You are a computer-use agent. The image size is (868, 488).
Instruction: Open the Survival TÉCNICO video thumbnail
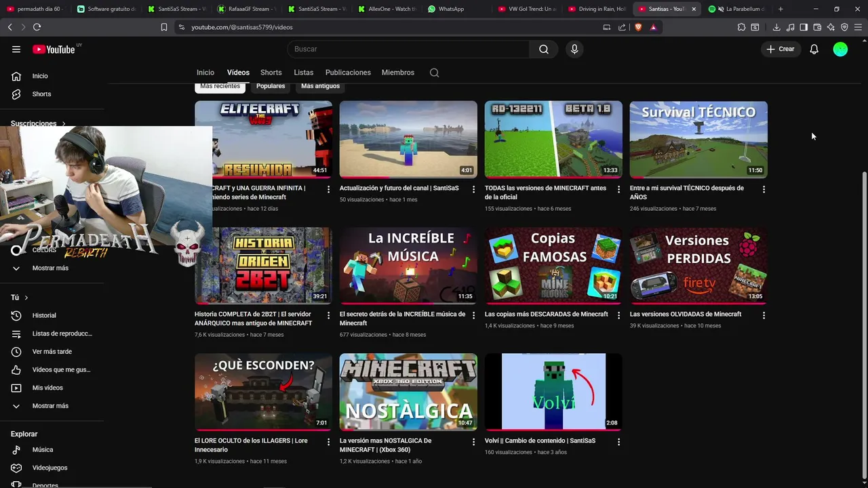[698, 140]
